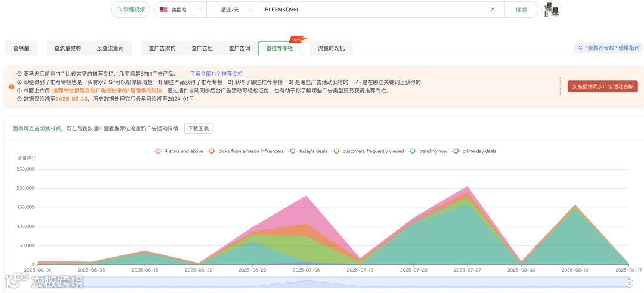Open the 秒懂视频 video guide
644x293 pixels.
point(131,10)
